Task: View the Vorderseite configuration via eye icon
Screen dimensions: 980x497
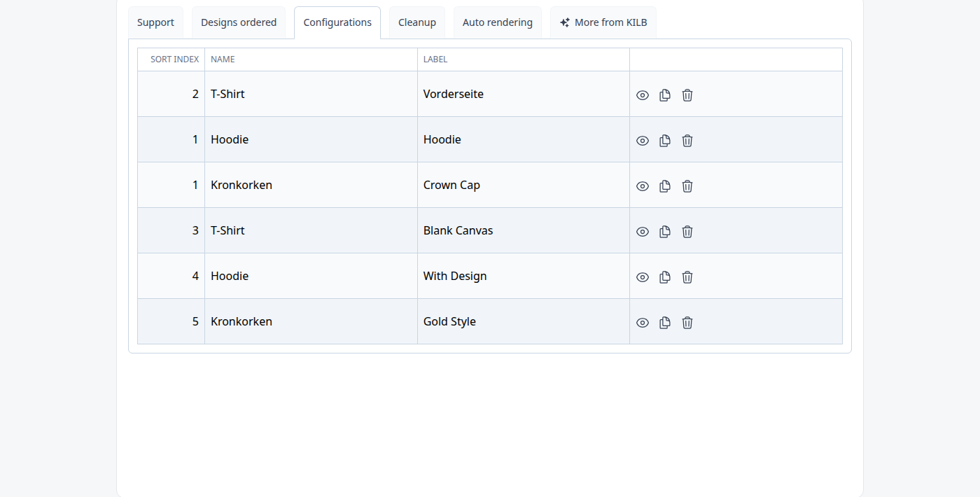Action: [643, 95]
